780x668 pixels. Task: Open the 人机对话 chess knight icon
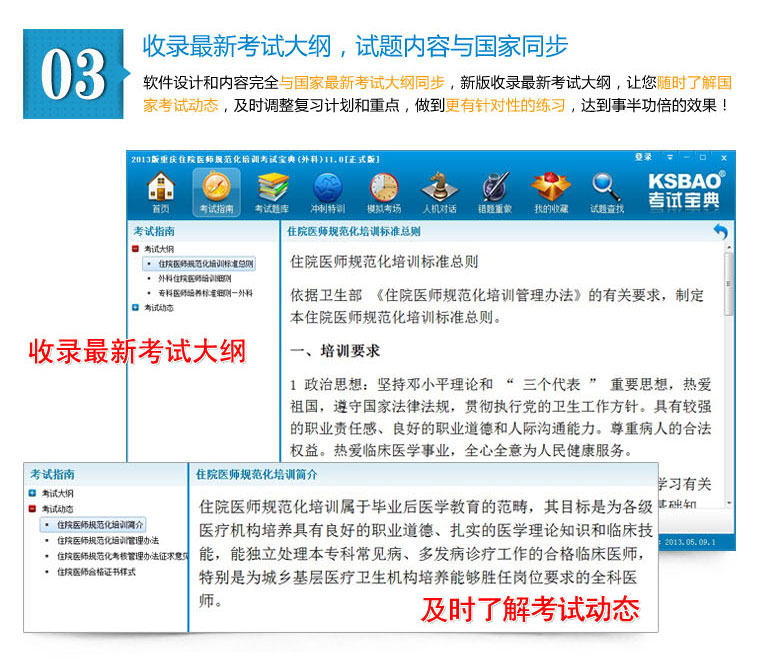tap(439, 192)
